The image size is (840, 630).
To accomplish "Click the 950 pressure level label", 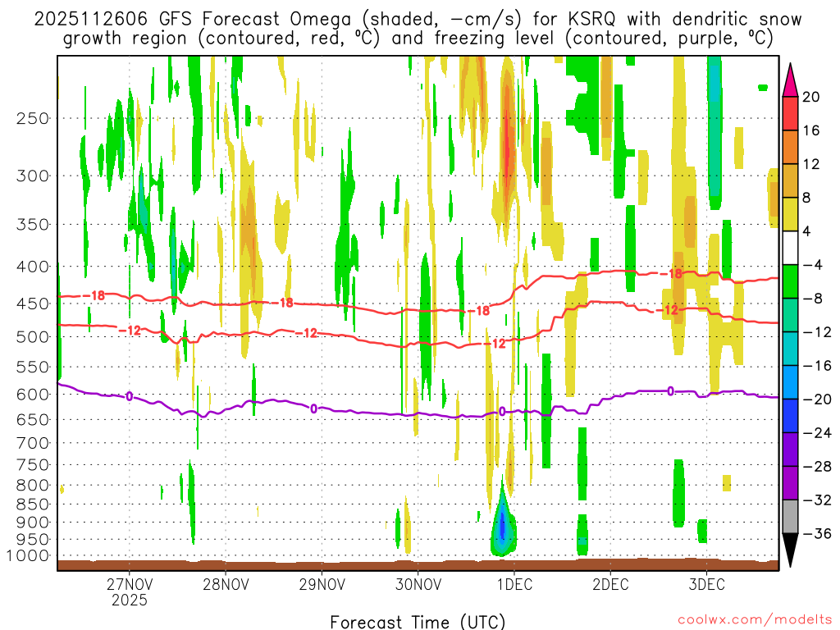I will 33,540.
